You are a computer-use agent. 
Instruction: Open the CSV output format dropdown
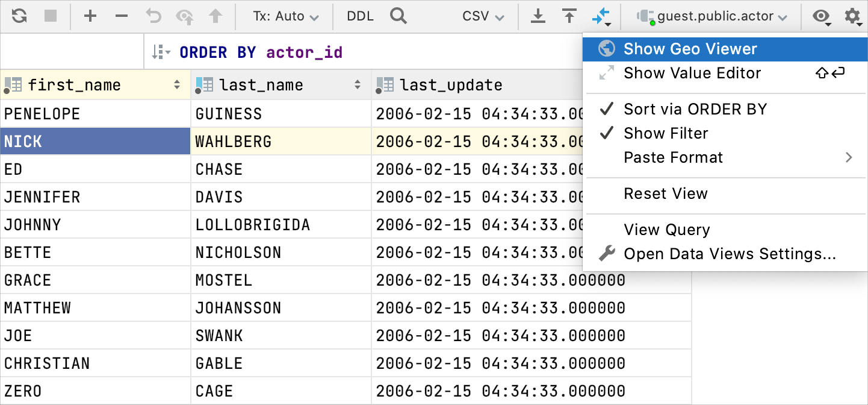point(482,16)
